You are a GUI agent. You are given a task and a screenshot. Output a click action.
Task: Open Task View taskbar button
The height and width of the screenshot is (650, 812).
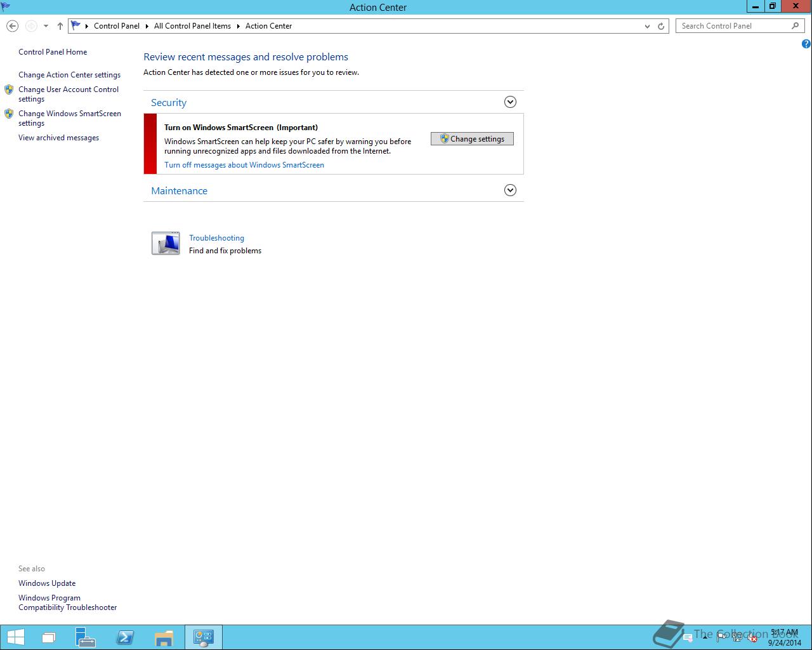(x=49, y=637)
